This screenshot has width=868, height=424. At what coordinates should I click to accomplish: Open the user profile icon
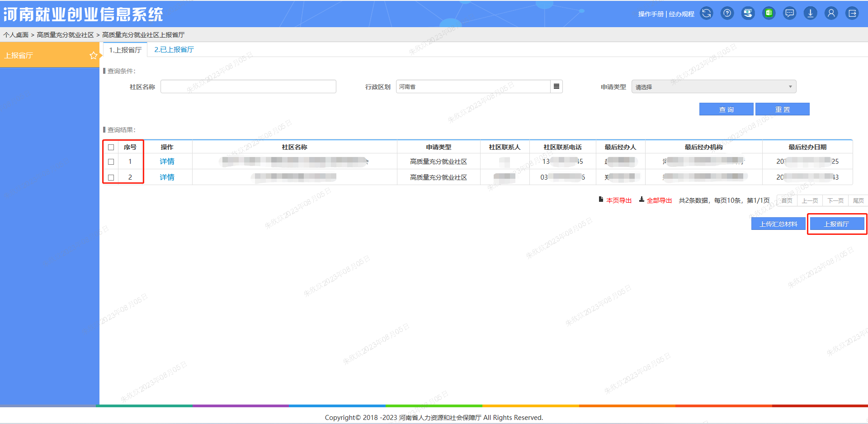[x=831, y=13]
